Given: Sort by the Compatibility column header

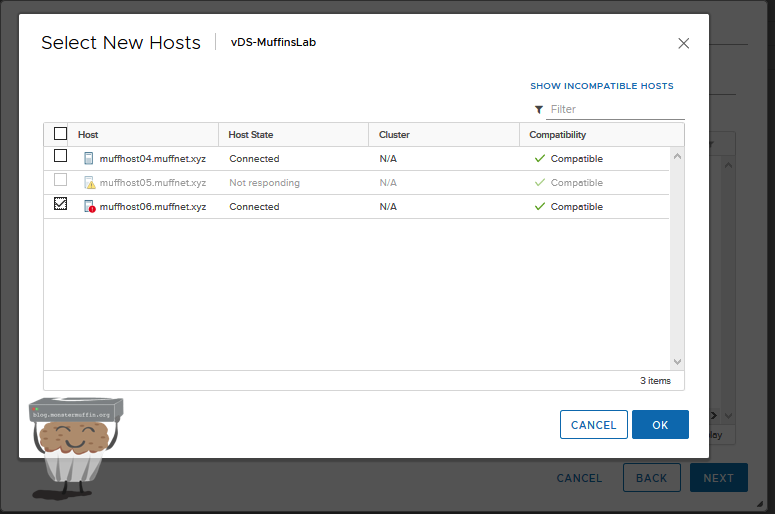Looking at the screenshot, I should (x=557, y=135).
